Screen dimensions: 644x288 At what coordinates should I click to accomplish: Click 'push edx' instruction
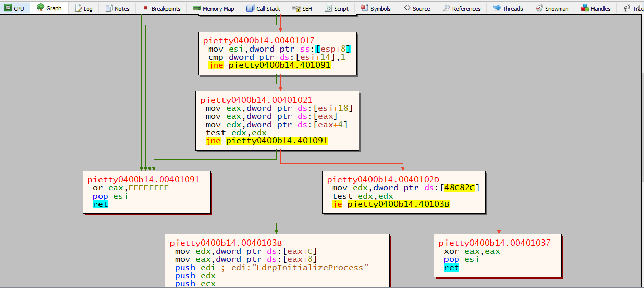(195, 276)
